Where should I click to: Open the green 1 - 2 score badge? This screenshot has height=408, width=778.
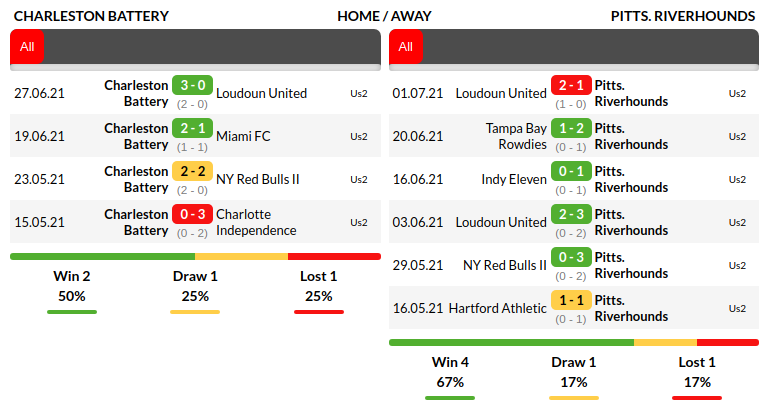tap(571, 128)
